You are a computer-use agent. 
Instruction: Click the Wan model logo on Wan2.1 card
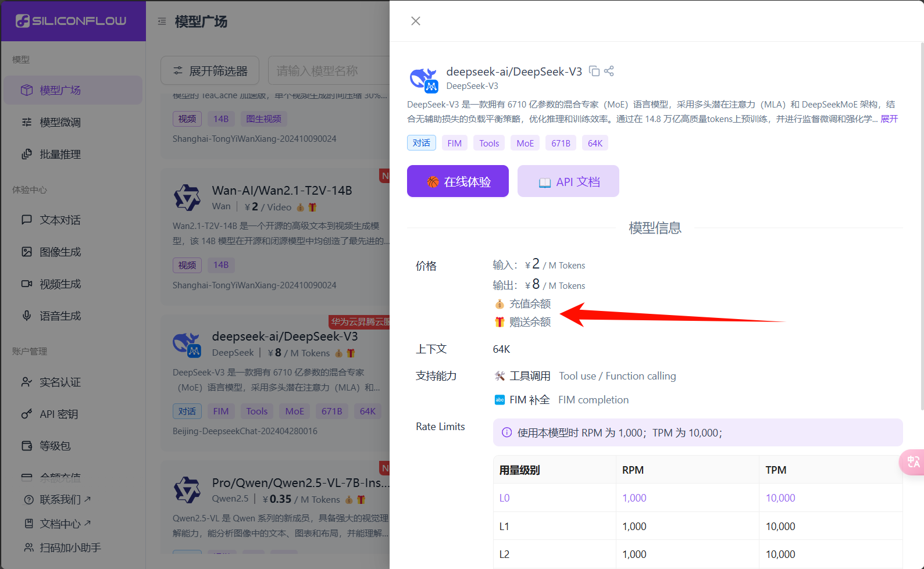pos(187,198)
